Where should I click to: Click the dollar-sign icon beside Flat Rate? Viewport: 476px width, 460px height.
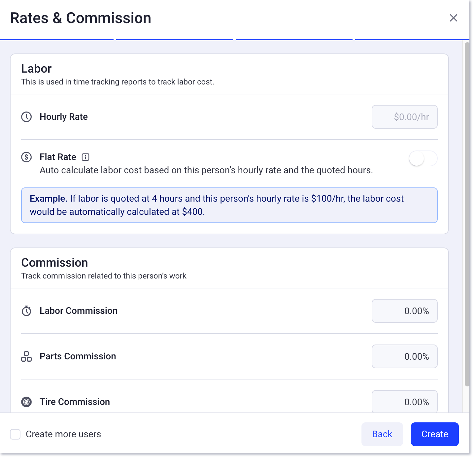click(27, 157)
